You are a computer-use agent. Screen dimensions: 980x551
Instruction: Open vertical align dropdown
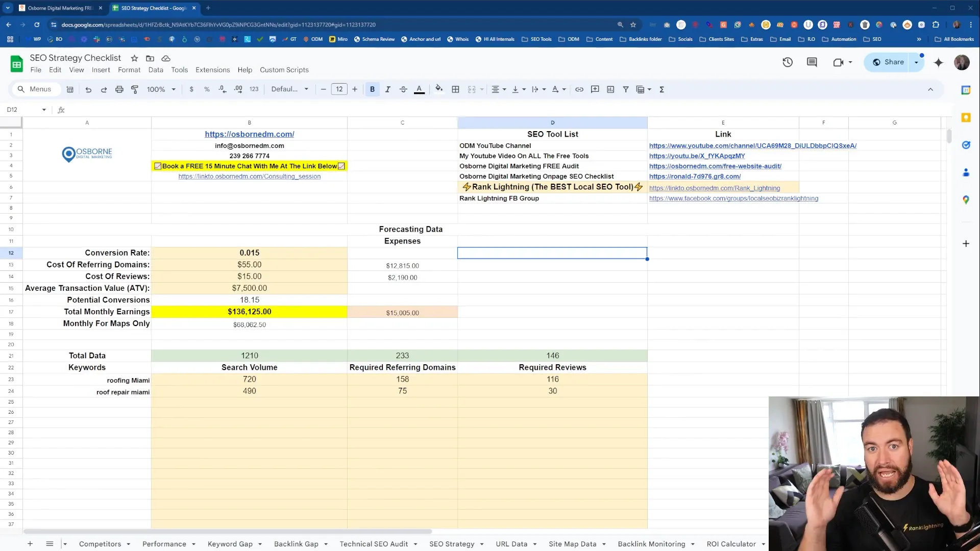[x=519, y=89]
